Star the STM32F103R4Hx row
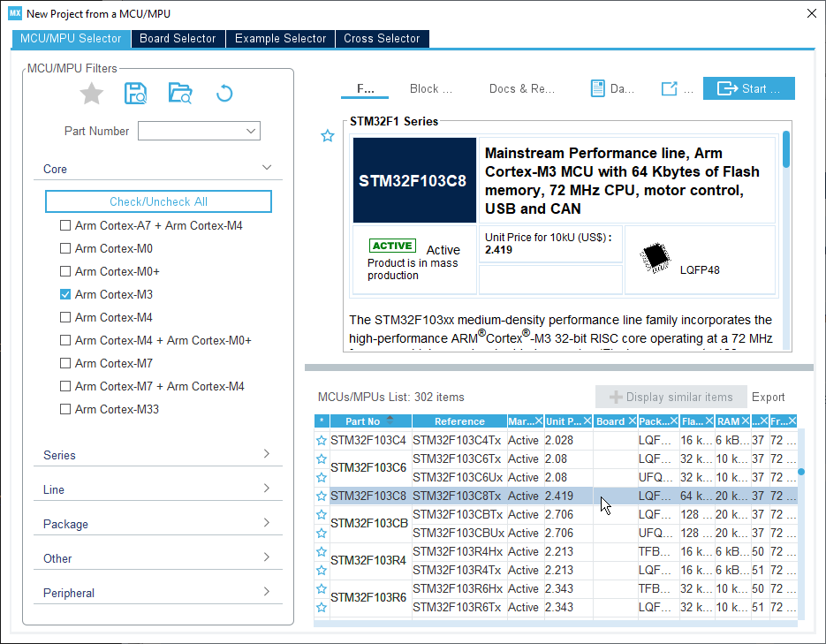The width and height of the screenshot is (826, 644). click(x=322, y=552)
